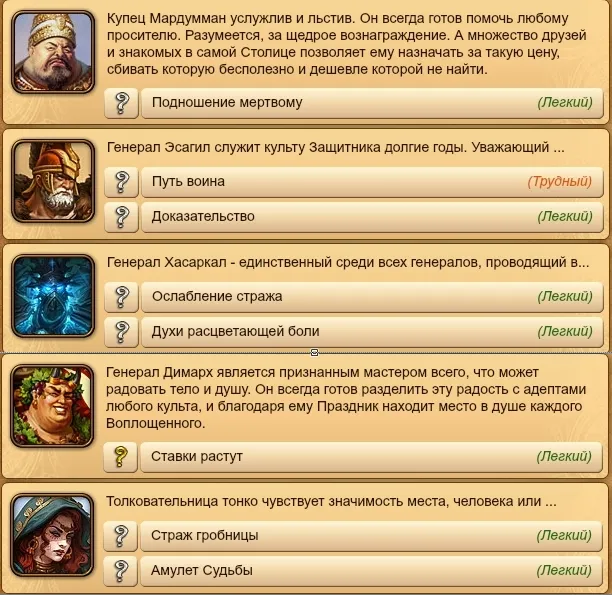Open help icon next to Страж гробницы
The image size is (612, 595).
[121, 536]
